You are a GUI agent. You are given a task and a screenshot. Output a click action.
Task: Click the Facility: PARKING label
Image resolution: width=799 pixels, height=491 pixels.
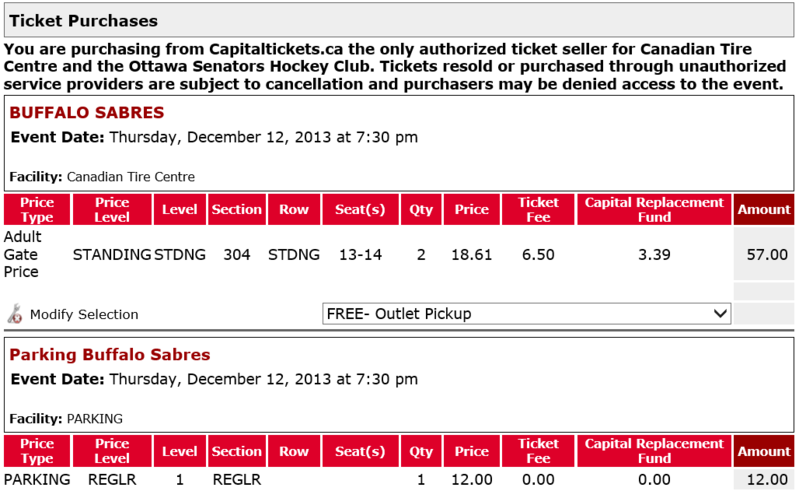[66, 419]
